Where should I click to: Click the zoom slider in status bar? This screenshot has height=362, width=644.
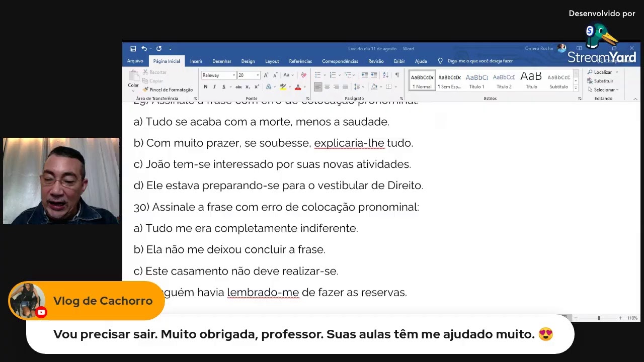pos(598,318)
